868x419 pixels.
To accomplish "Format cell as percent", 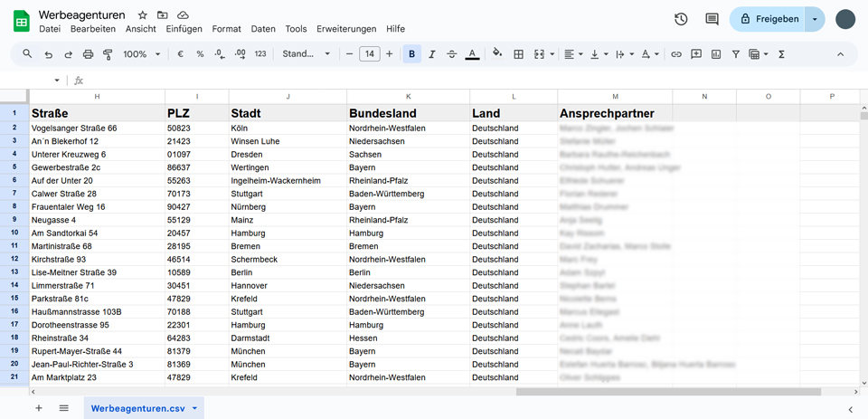I will click(201, 54).
